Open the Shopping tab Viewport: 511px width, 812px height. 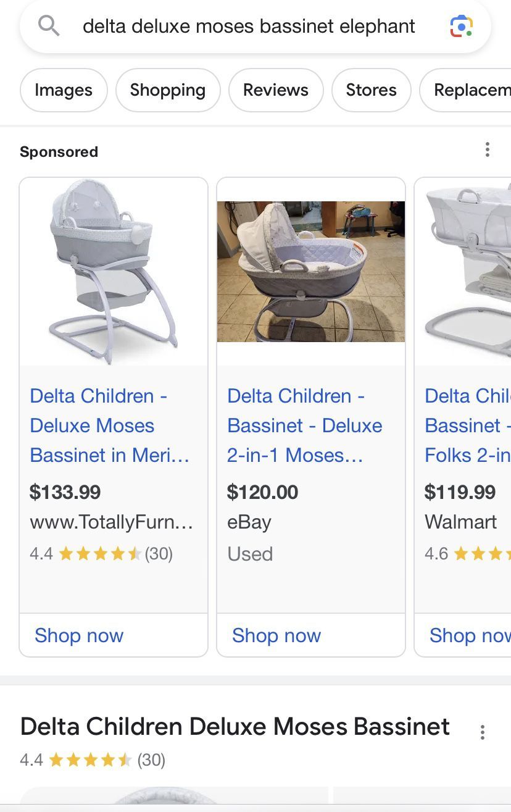pos(167,90)
